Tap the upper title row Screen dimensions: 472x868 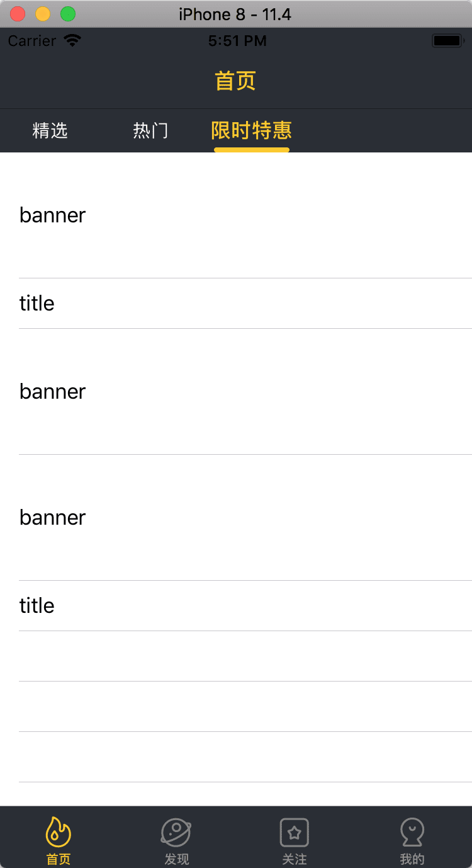coord(236,304)
